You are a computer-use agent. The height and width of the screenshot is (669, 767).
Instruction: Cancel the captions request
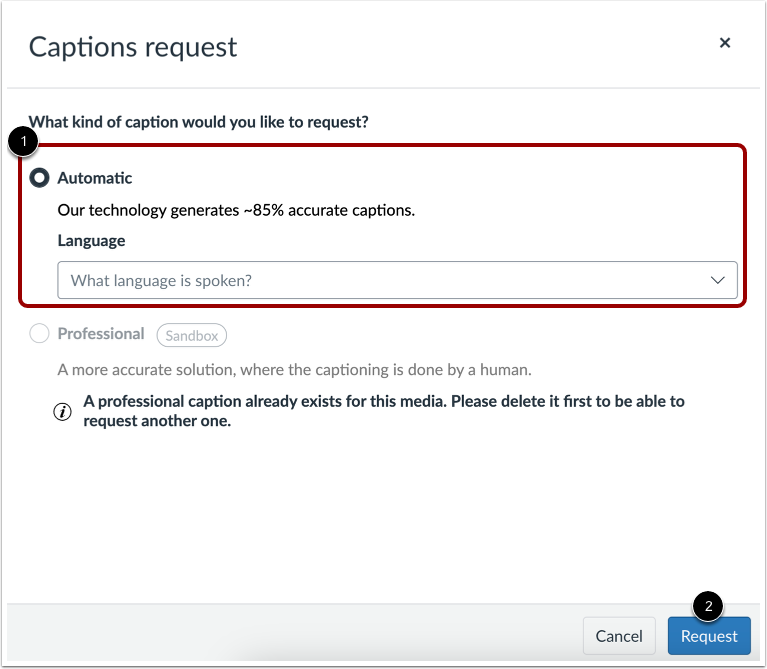(619, 636)
